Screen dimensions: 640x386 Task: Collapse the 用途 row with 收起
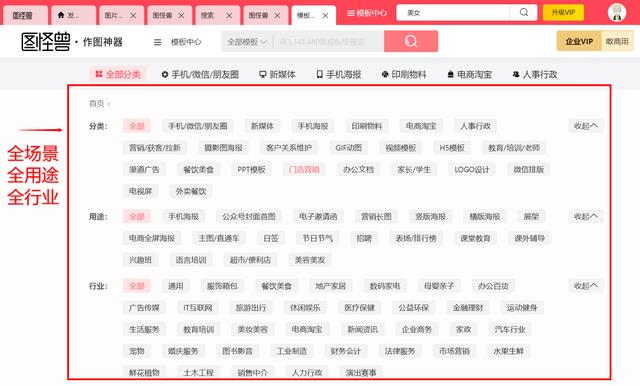(x=586, y=216)
